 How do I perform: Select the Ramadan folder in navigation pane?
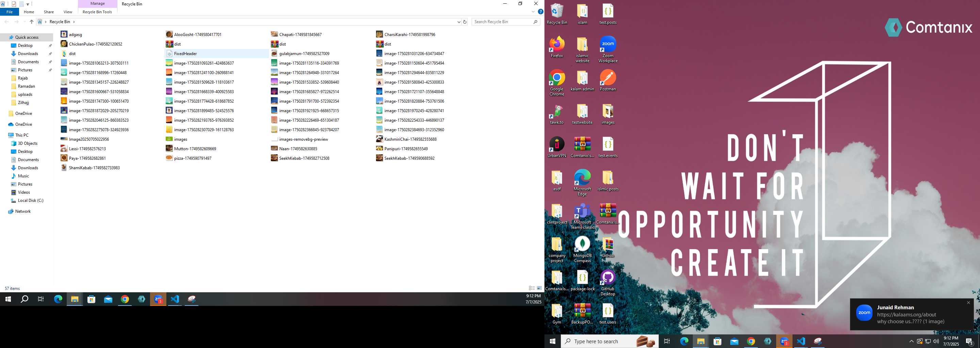click(x=26, y=86)
